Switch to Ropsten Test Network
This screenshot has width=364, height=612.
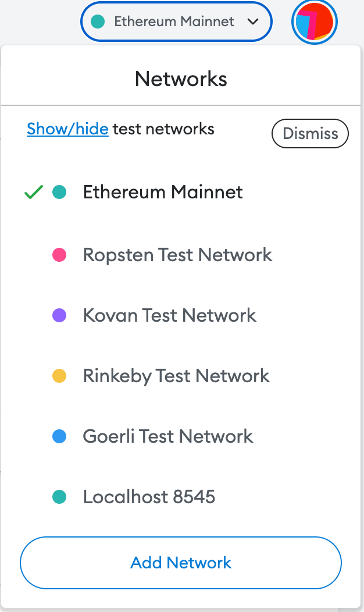tap(177, 255)
